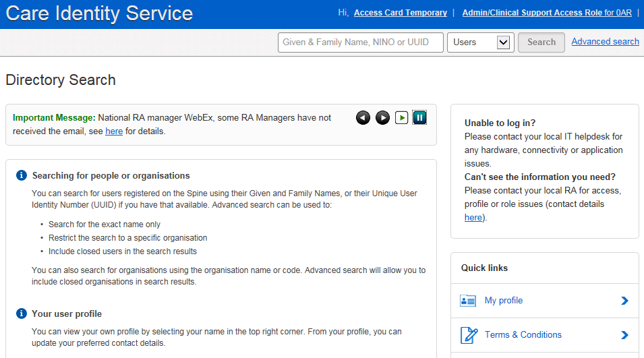The image size is (644, 358).
Task: Click the Terms & Conditions pencil icon
Action: coord(469,335)
